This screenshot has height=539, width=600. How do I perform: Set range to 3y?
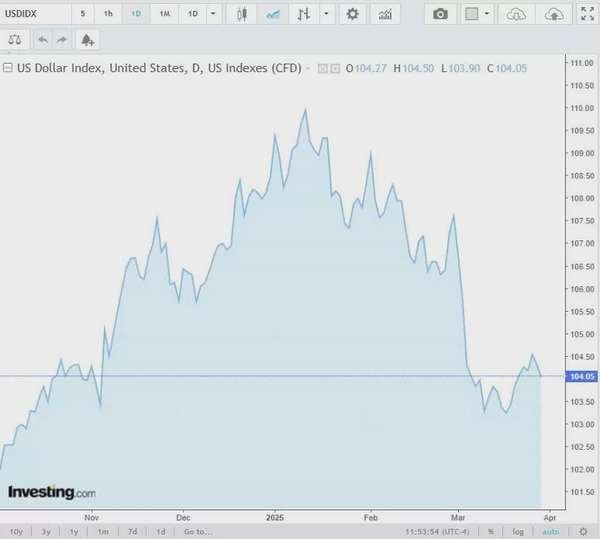click(46, 532)
